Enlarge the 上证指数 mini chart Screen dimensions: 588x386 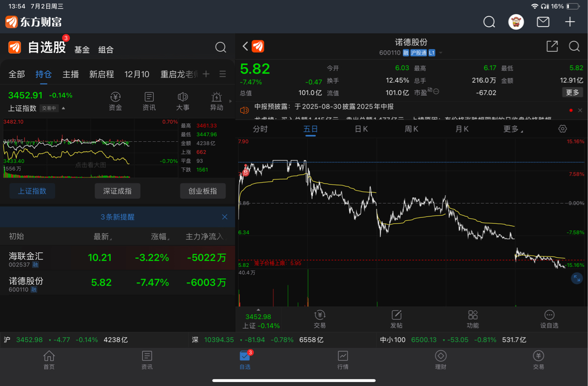tap(90, 148)
